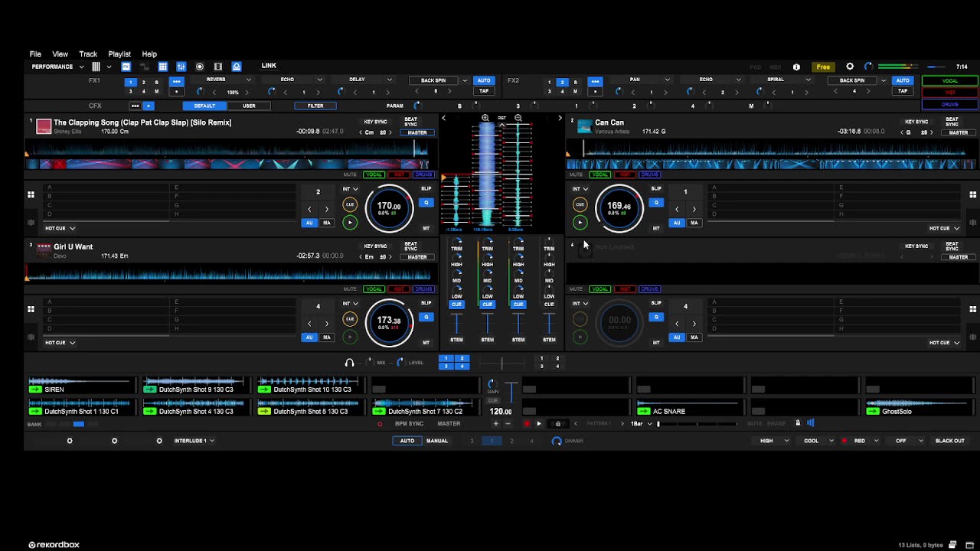Viewport: 980px width, 551px height.
Task: Click The Clapping Song album artwork
Action: [44, 126]
